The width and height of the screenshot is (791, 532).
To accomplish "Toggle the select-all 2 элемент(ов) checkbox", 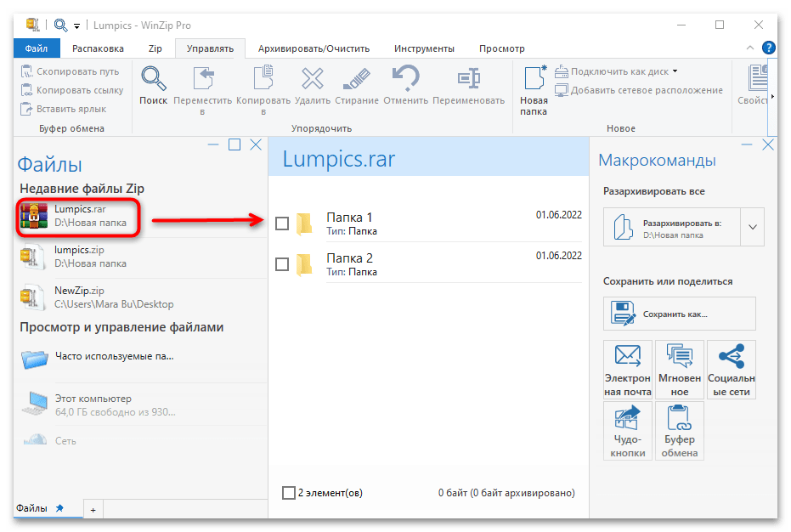I will click(x=289, y=492).
